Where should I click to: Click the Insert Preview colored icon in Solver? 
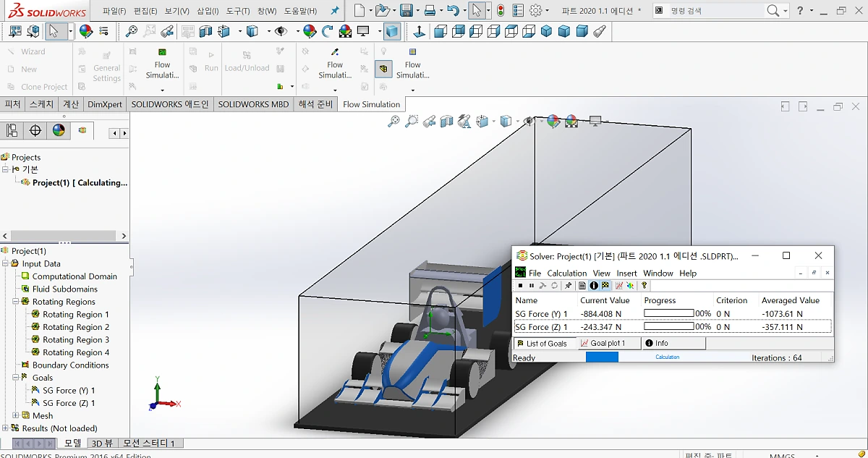[x=631, y=286]
